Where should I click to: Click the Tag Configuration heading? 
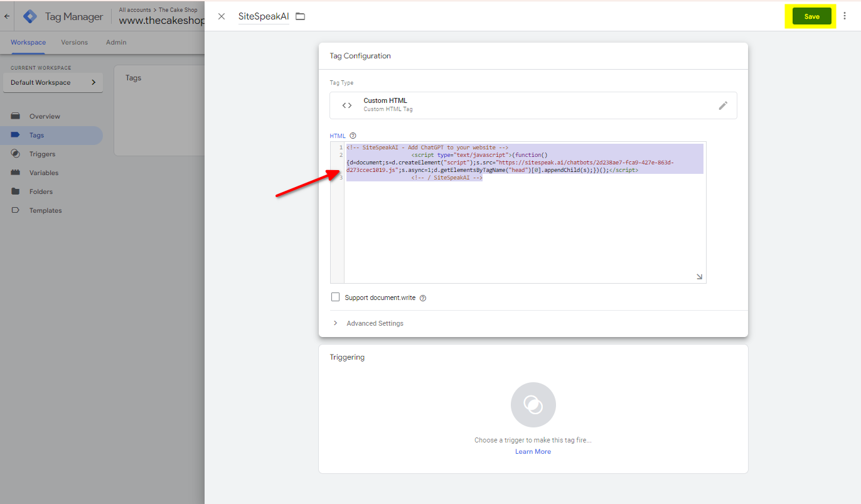pos(360,56)
